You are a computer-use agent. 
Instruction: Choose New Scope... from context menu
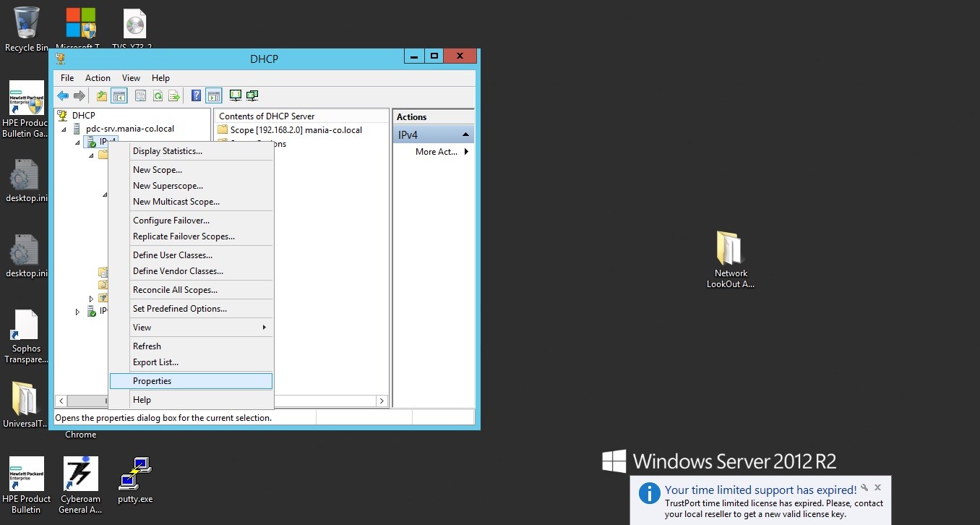(192, 170)
